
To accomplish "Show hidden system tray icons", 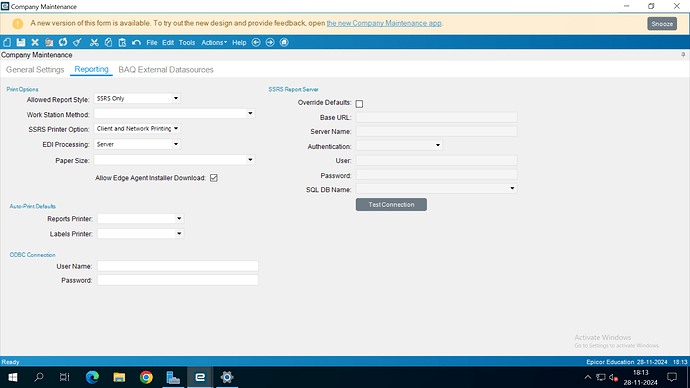I will 588,377.
